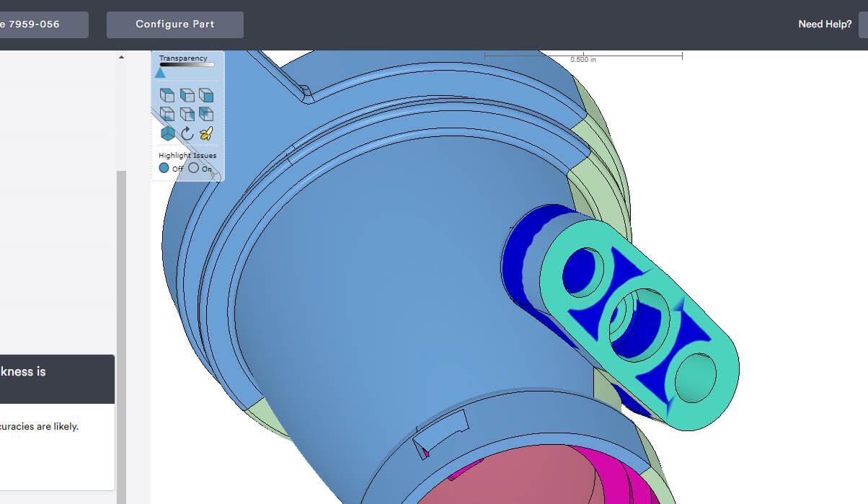Select the left view cube icon in bottom row
The image size is (868, 504).
coord(167,113)
